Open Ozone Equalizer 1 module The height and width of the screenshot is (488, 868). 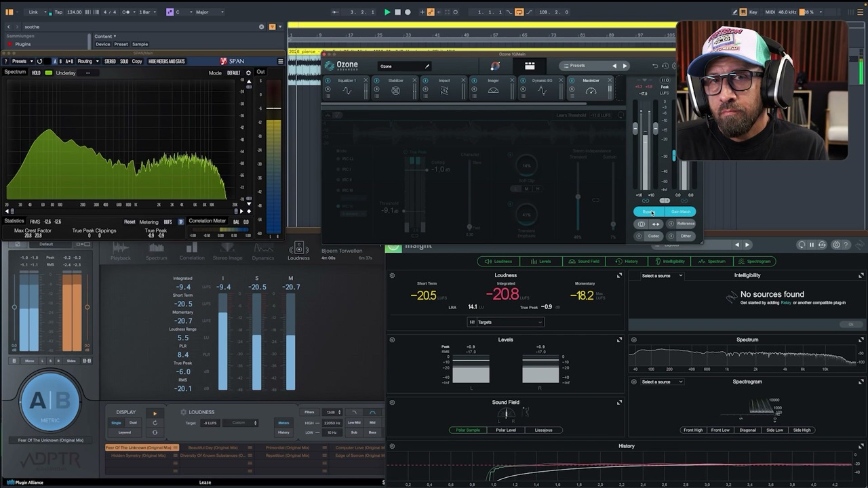(347, 87)
